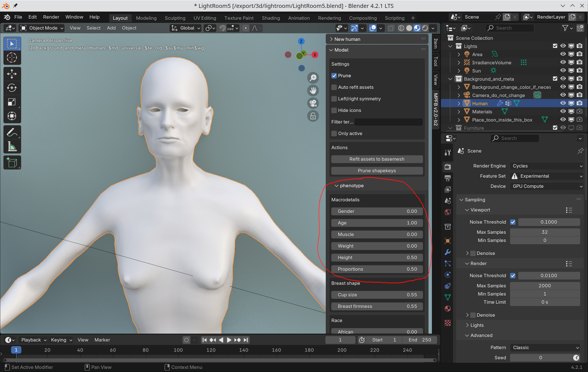Switch to the Sculpting workspace tab

pos(175,18)
